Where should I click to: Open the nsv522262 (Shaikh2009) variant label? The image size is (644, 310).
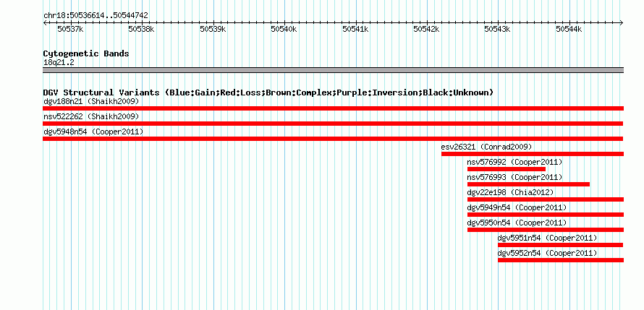tap(91, 116)
